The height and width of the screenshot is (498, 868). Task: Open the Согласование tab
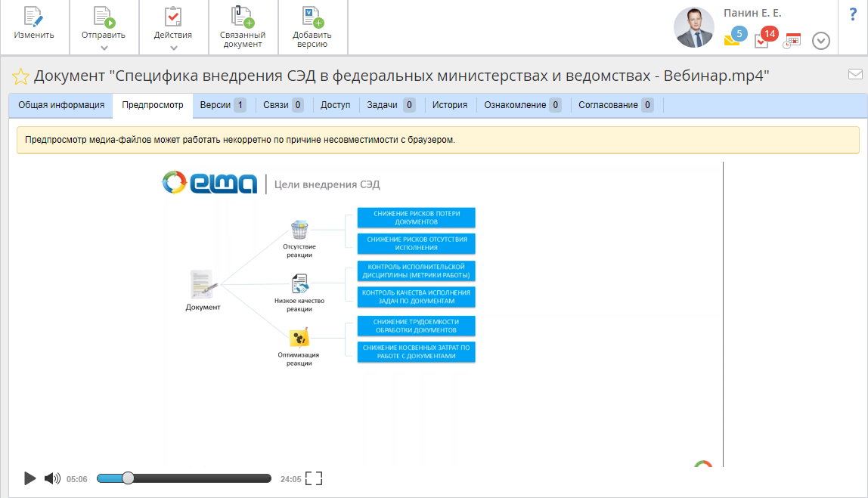[615, 105]
